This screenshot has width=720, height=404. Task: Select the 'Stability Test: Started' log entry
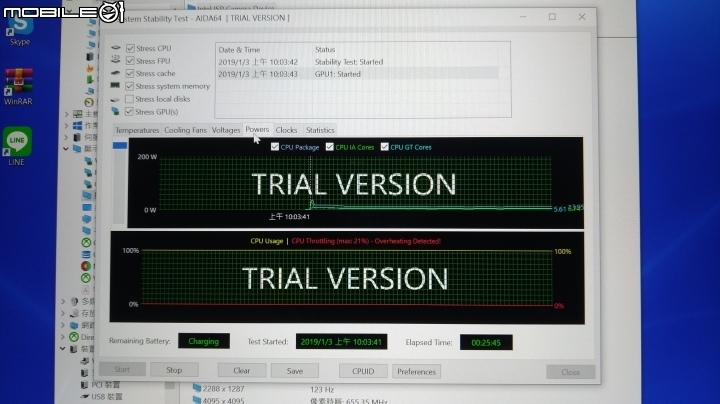pos(357,62)
